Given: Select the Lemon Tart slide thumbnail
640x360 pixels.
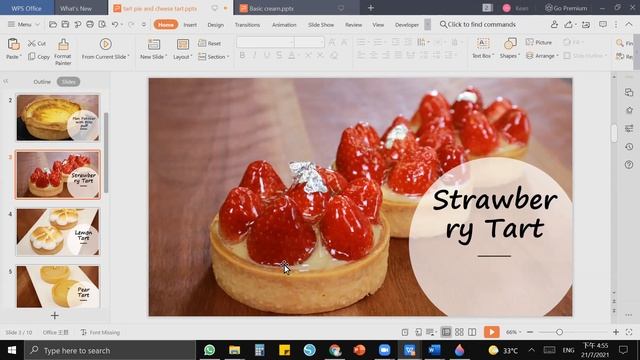Looking at the screenshot, I should pos(58,232).
